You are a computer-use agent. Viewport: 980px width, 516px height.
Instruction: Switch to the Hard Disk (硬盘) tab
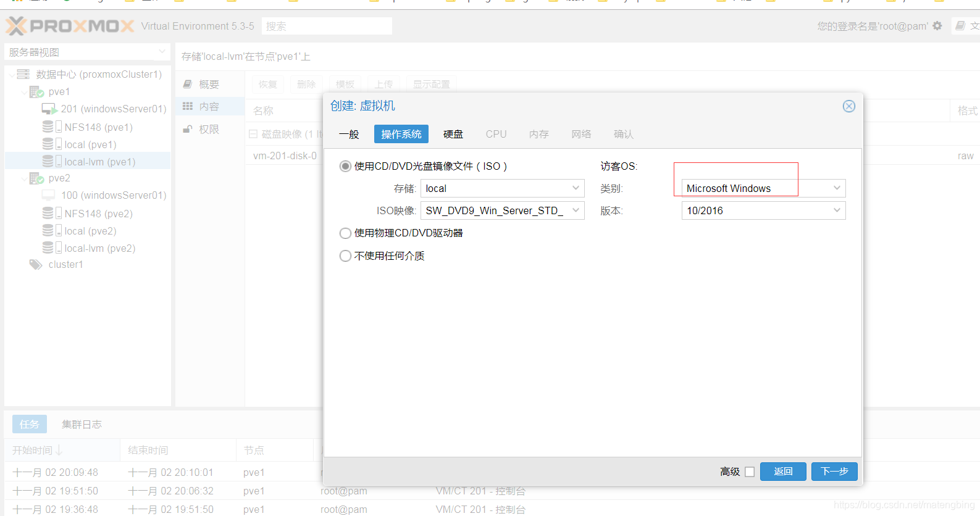pyautogui.click(x=453, y=134)
